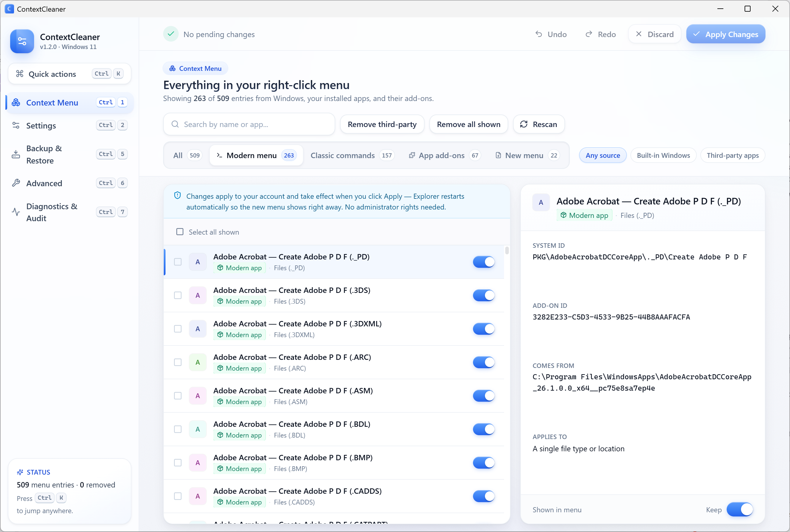Click the System ID path text
The image size is (790, 532).
pyautogui.click(x=640, y=257)
